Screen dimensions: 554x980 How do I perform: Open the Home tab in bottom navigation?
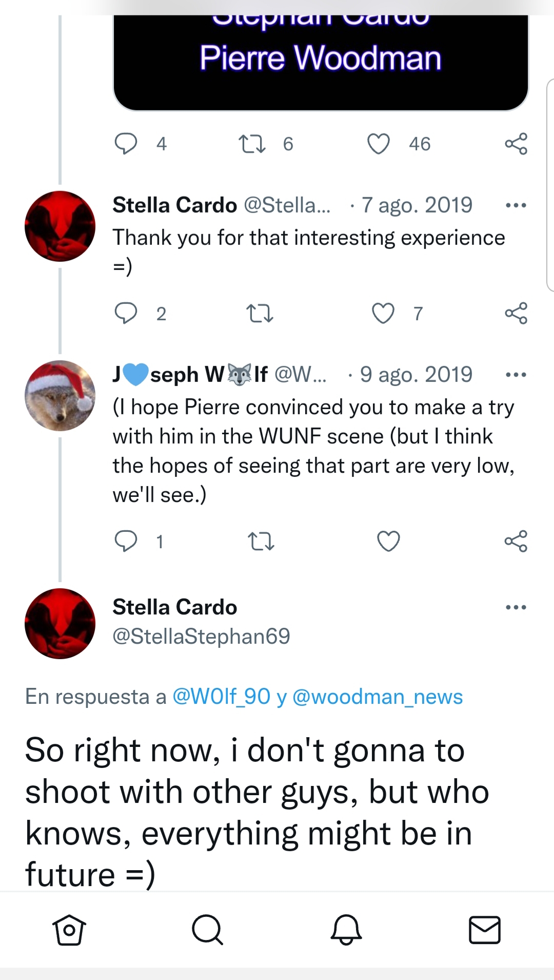tap(69, 930)
